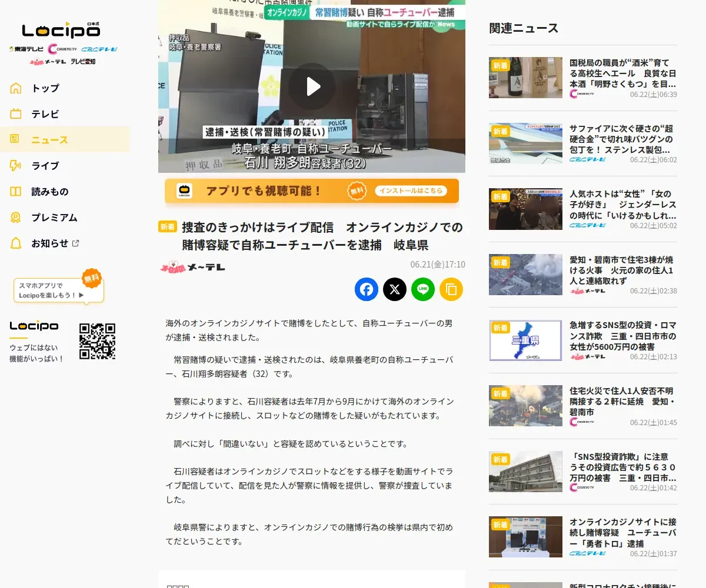Click the Locipo logo in the sidebar
The width and height of the screenshot is (706, 588).
tap(61, 30)
